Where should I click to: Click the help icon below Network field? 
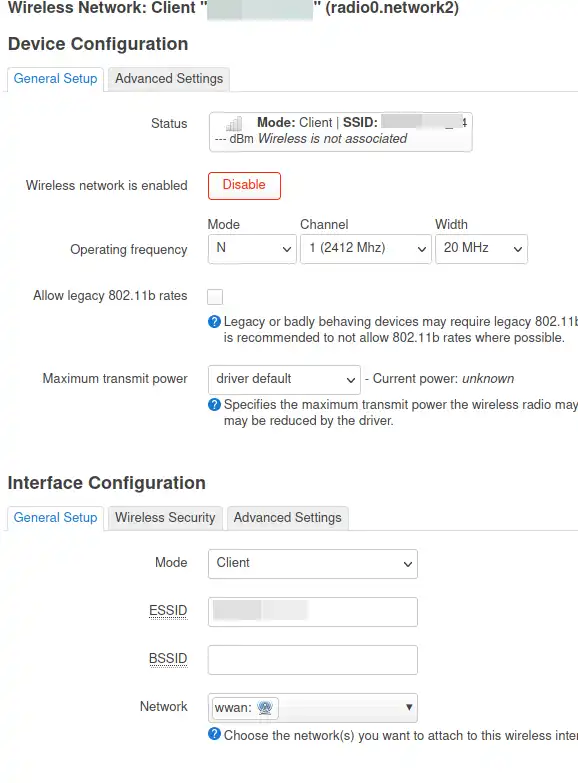214,734
